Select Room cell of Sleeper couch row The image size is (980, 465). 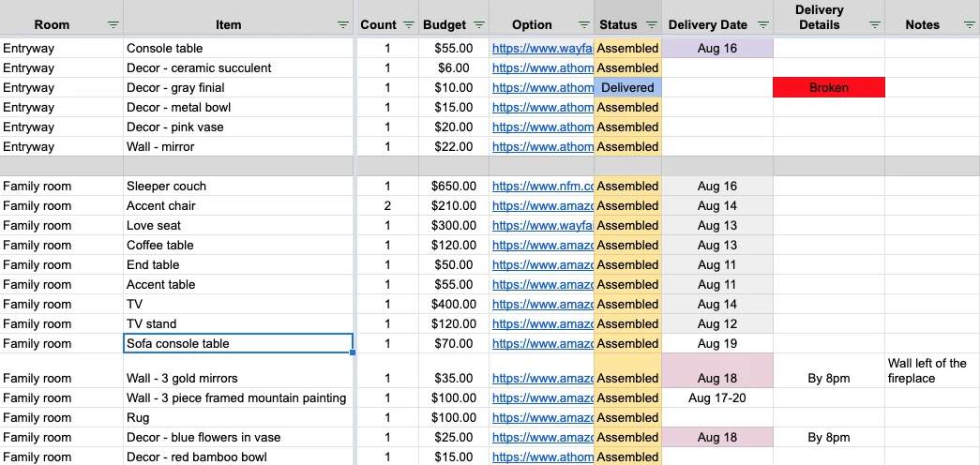61,187
